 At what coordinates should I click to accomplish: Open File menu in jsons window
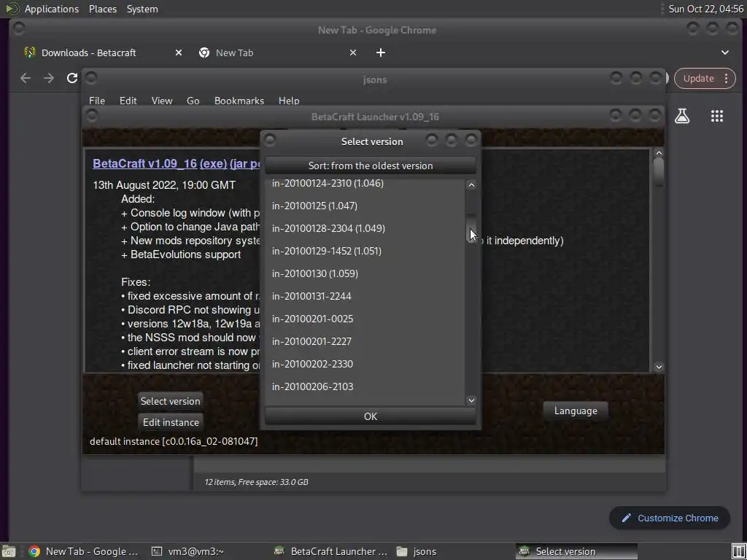coord(97,101)
